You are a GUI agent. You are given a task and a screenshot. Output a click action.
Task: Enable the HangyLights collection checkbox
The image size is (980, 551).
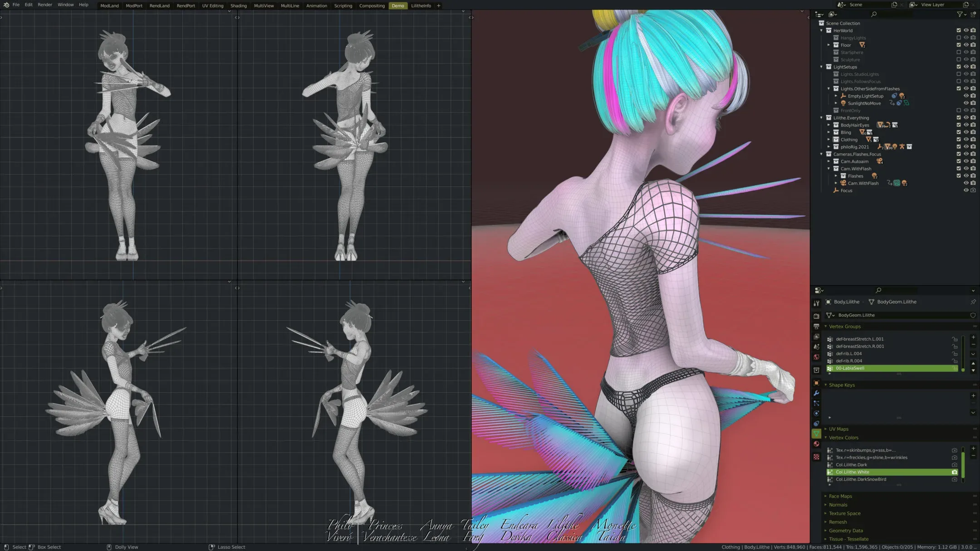(959, 37)
